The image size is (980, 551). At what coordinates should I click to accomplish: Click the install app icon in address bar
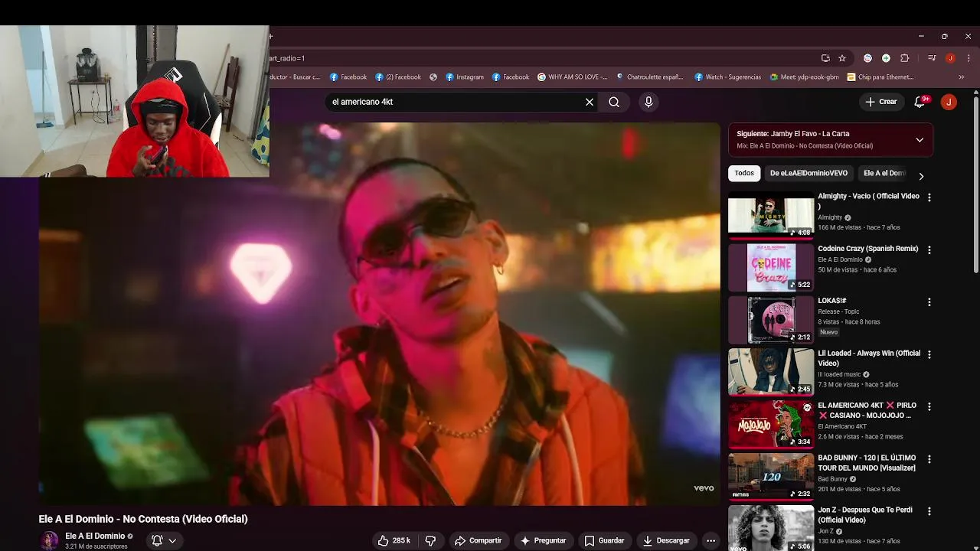pos(825,58)
